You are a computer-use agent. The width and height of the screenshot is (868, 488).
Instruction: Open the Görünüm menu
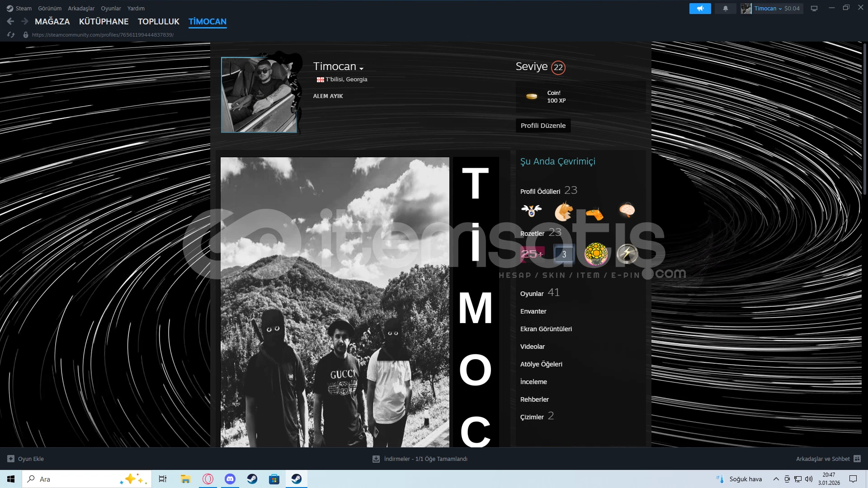coord(50,8)
